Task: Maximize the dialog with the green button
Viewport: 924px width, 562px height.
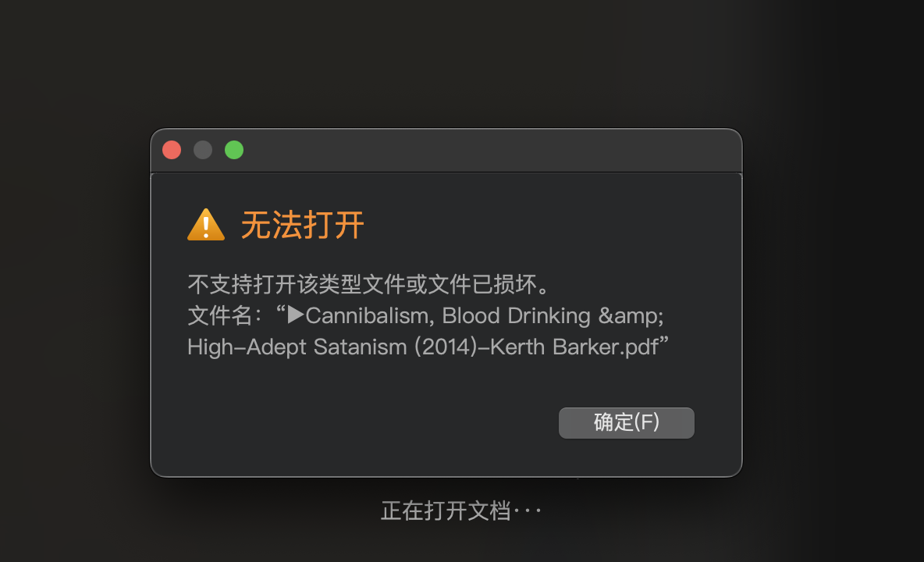Action: pos(234,150)
